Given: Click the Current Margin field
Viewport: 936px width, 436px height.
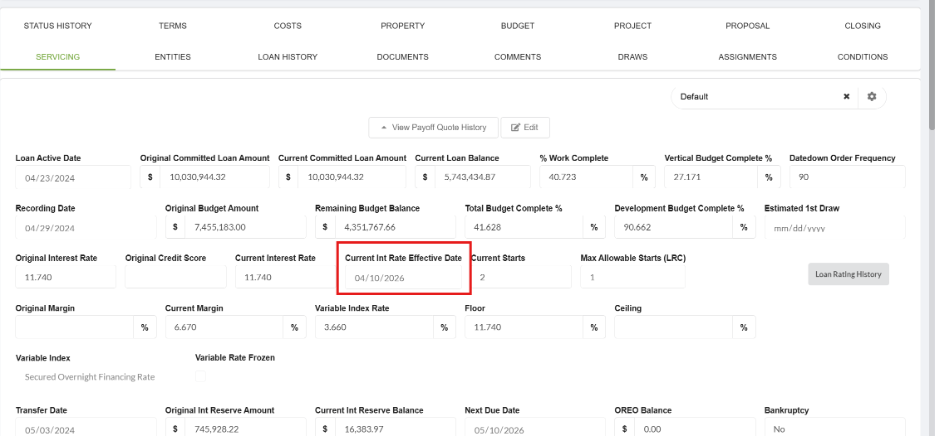Looking at the screenshot, I should (224, 327).
